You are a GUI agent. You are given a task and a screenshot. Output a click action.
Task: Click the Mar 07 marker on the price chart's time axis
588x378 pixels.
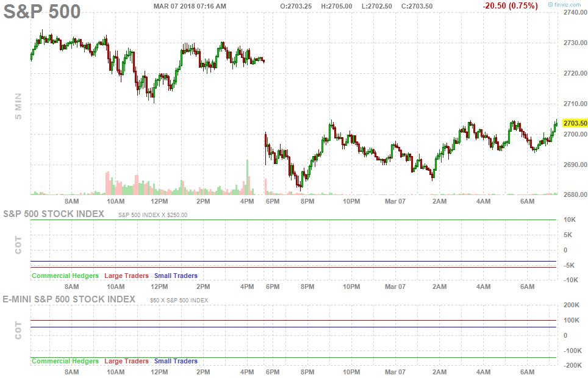pyautogui.click(x=395, y=201)
